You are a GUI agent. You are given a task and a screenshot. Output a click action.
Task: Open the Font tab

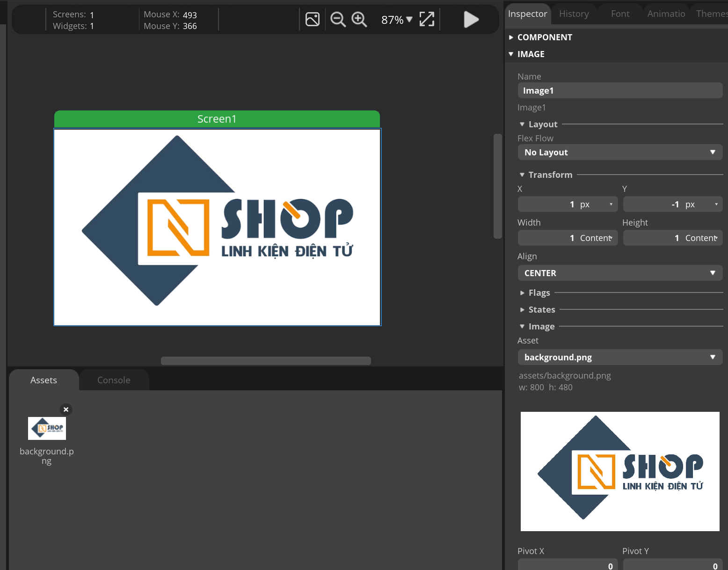click(x=620, y=14)
